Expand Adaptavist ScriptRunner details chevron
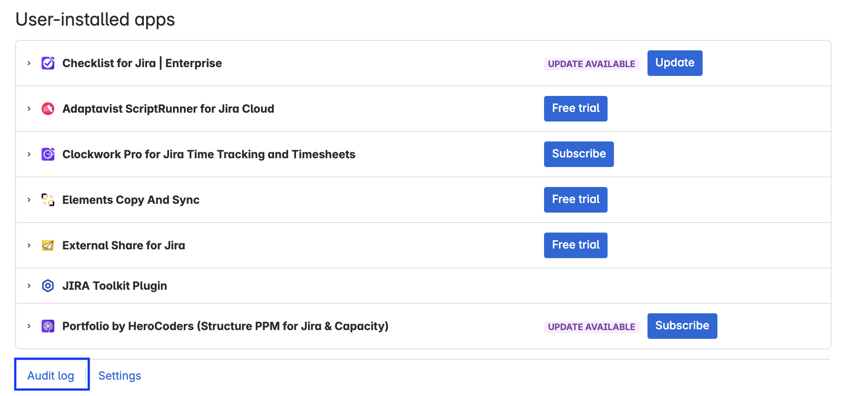This screenshot has height=396, width=868. (x=29, y=109)
